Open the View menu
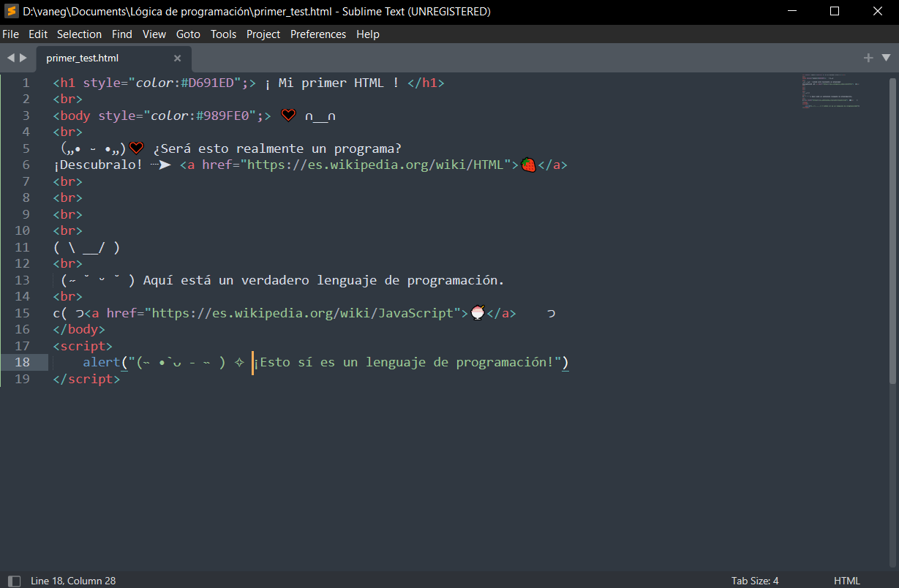899x588 pixels. pyautogui.click(x=154, y=34)
